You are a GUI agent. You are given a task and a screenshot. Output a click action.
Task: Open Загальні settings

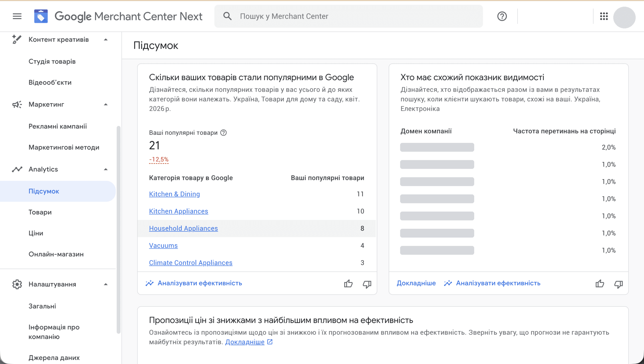point(42,306)
